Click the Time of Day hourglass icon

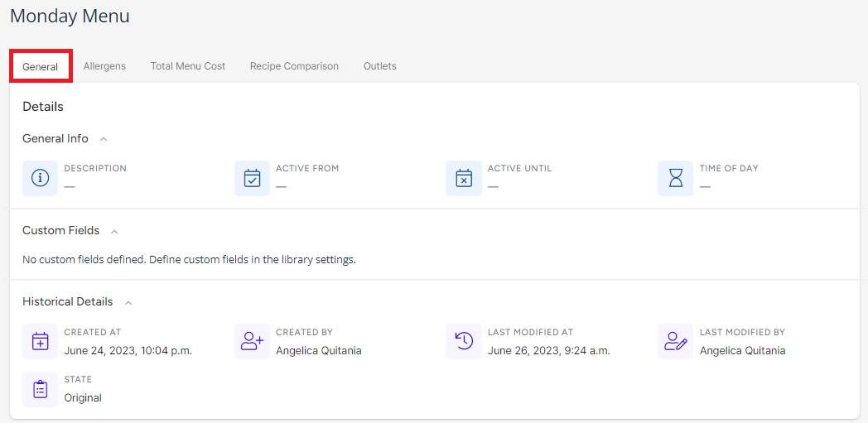[675, 178]
